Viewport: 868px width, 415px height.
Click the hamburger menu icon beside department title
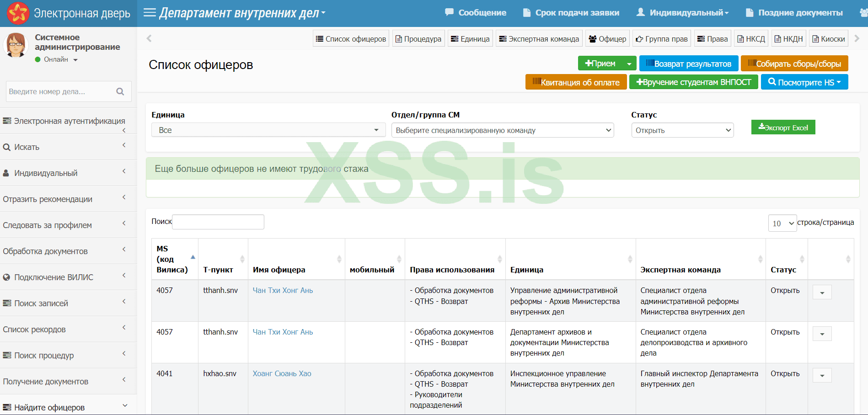pyautogui.click(x=149, y=12)
